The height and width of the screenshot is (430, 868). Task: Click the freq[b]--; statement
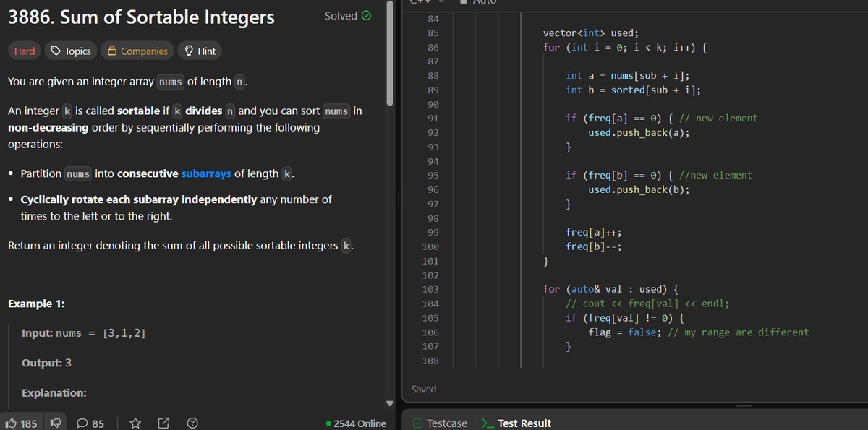[594, 246]
